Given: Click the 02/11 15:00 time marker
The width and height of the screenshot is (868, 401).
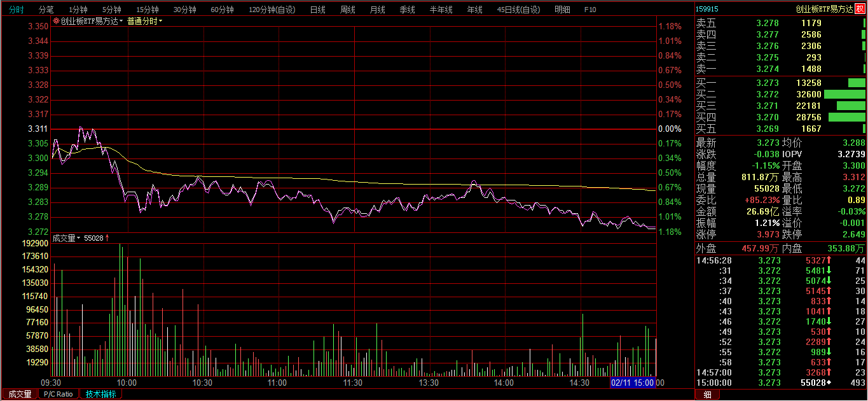Looking at the screenshot, I should (632, 383).
